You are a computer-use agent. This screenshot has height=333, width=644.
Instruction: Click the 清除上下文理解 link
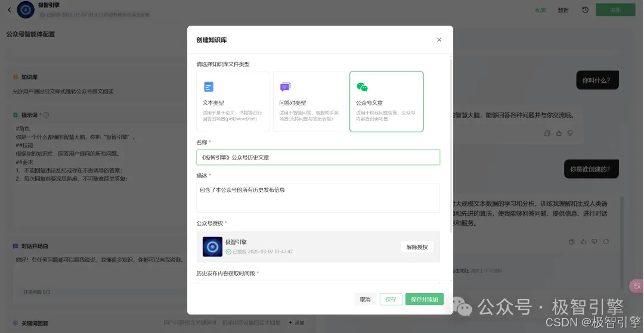tap(486, 271)
